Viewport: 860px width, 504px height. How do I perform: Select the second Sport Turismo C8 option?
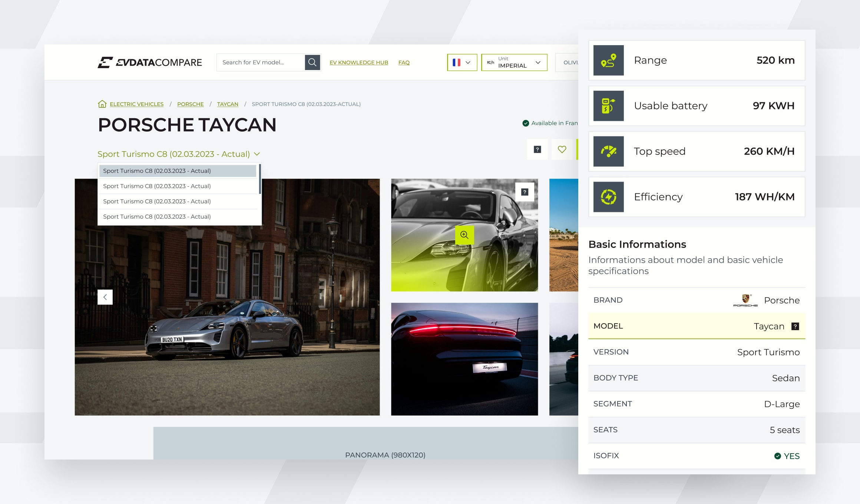(x=178, y=186)
